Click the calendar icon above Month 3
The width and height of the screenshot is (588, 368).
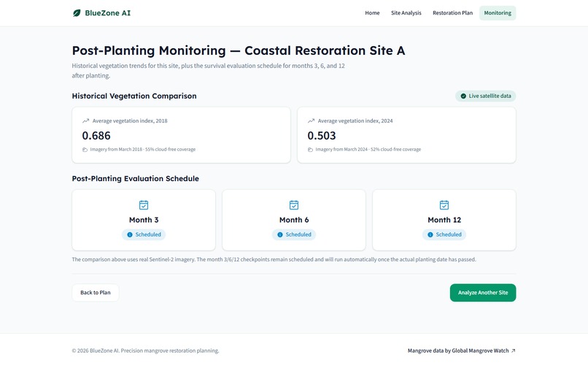pos(144,205)
